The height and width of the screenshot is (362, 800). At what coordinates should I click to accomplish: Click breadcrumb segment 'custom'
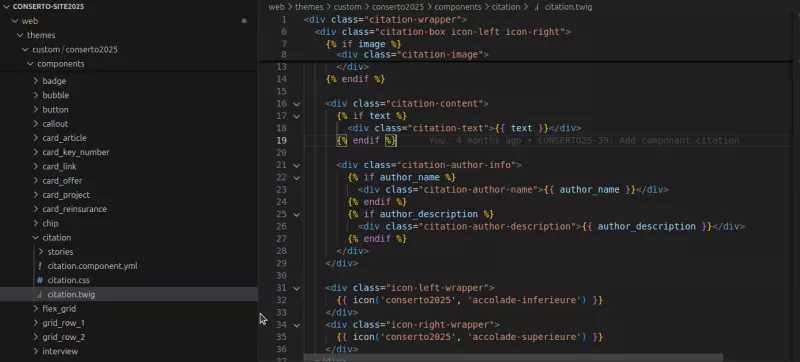click(347, 7)
